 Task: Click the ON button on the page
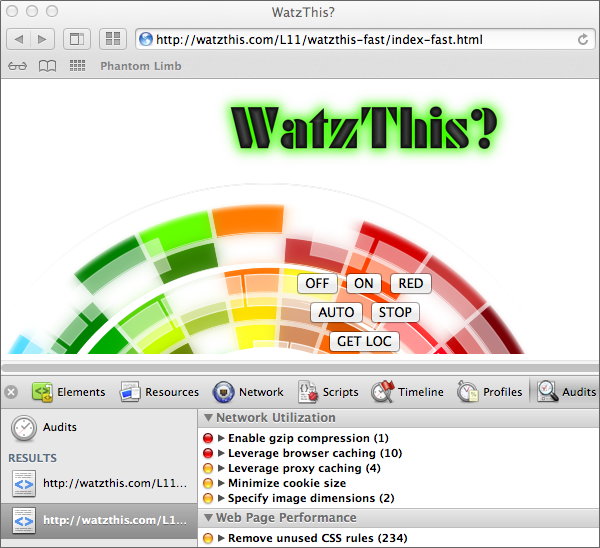[x=364, y=284]
